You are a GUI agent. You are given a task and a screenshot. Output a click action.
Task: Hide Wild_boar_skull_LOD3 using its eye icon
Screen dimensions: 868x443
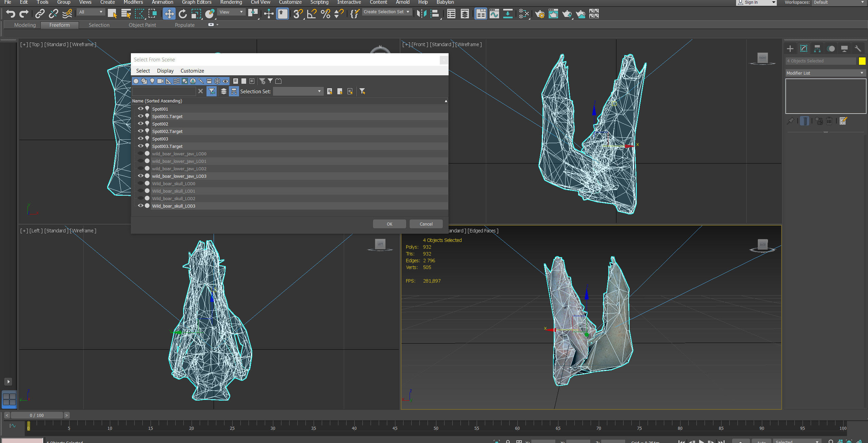140,206
